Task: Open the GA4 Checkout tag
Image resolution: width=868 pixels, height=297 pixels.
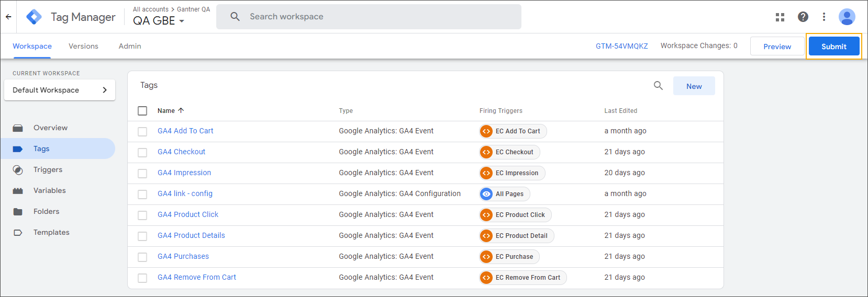Action: click(181, 152)
